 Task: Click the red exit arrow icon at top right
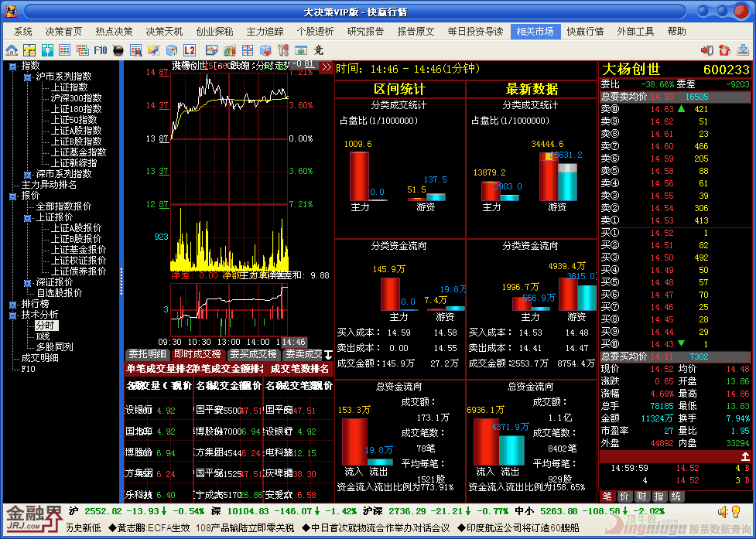click(707, 49)
